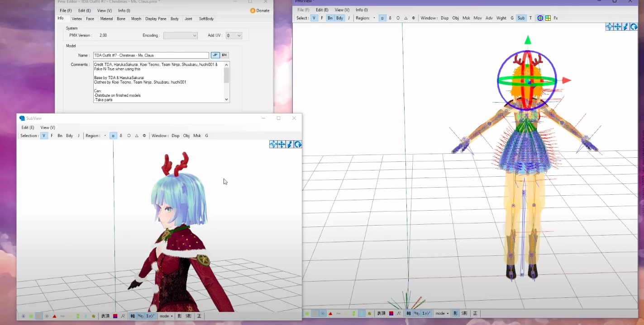Screen dimensions: 644x325
Task: Click the エッジ edge display icon in PmxView bottom bar
Action: [x=425, y=313]
